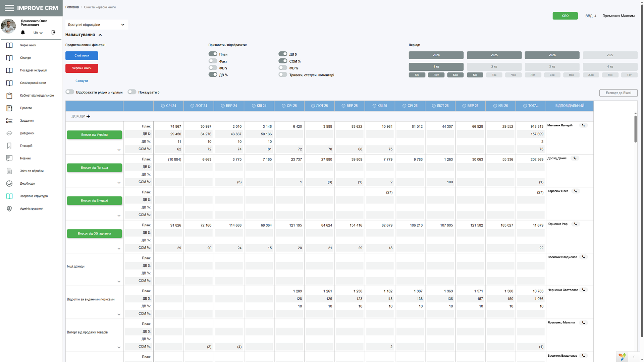Image resolution: width=644 pixels, height=362 pixels.
Task: Open the hamburger menu icon
Action: [x=9, y=8]
